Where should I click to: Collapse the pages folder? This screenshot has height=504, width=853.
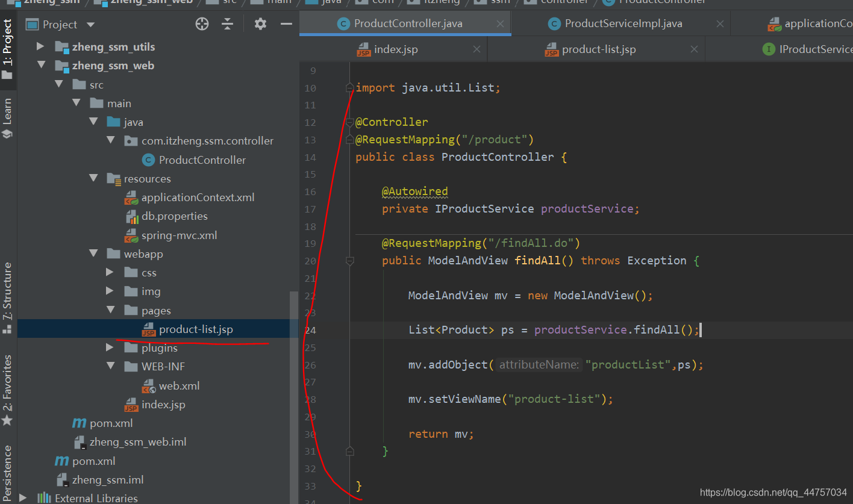111,310
